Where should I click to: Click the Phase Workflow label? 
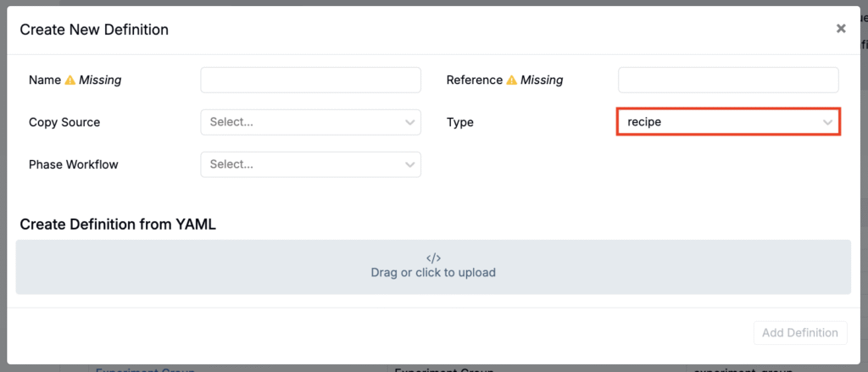74,164
